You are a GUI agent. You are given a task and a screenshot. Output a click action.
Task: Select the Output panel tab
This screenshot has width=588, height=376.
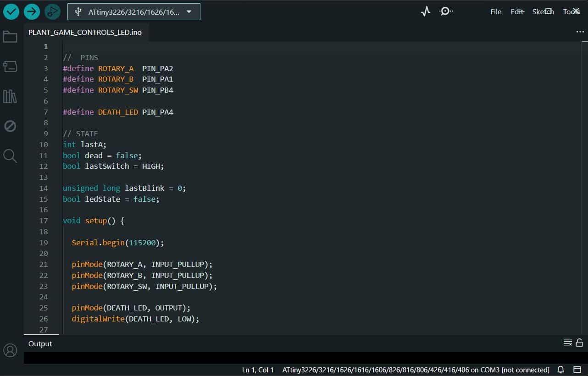coord(40,343)
